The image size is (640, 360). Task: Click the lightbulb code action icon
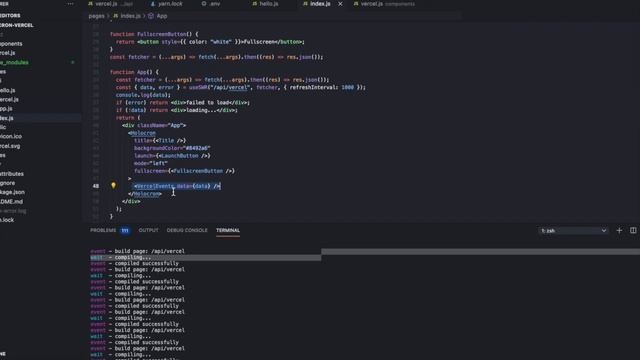pyautogui.click(x=113, y=185)
